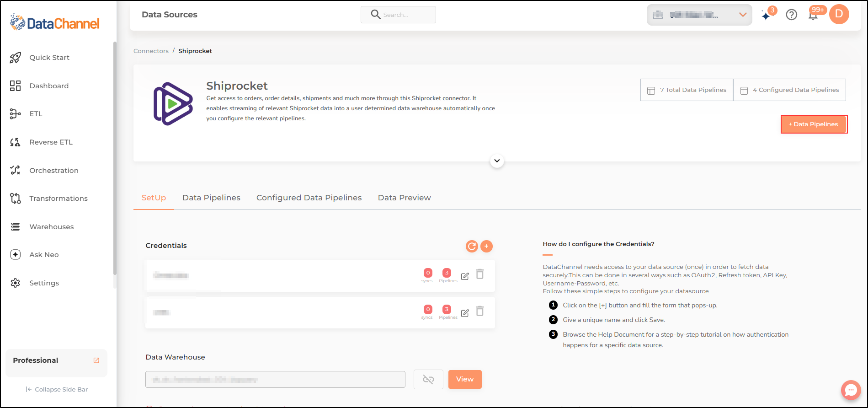Viewport: 868px width, 408px height.
Task: Click + Data Pipelines button
Action: [x=814, y=124]
